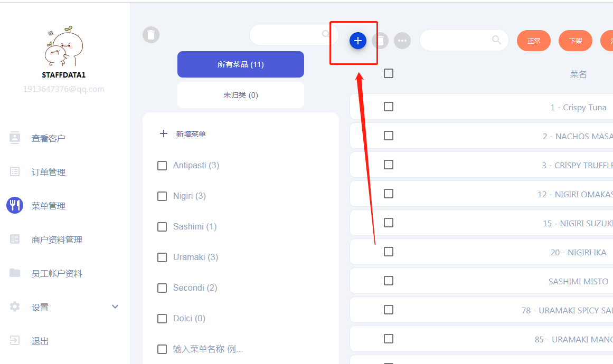Expand the 设置 chevron in the sidebar

(x=115, y=306)
